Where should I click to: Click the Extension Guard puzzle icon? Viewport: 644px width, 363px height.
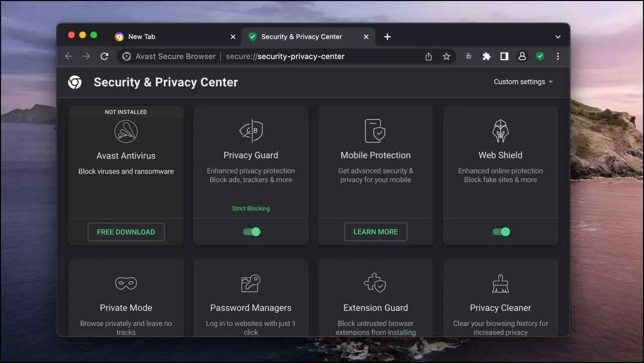click(x=375, y=283)
